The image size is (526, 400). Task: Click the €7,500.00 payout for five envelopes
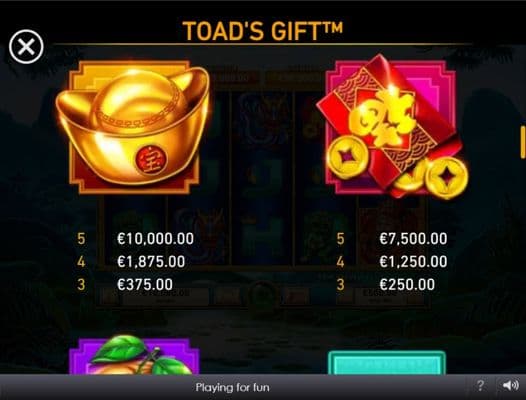[413, 239]
